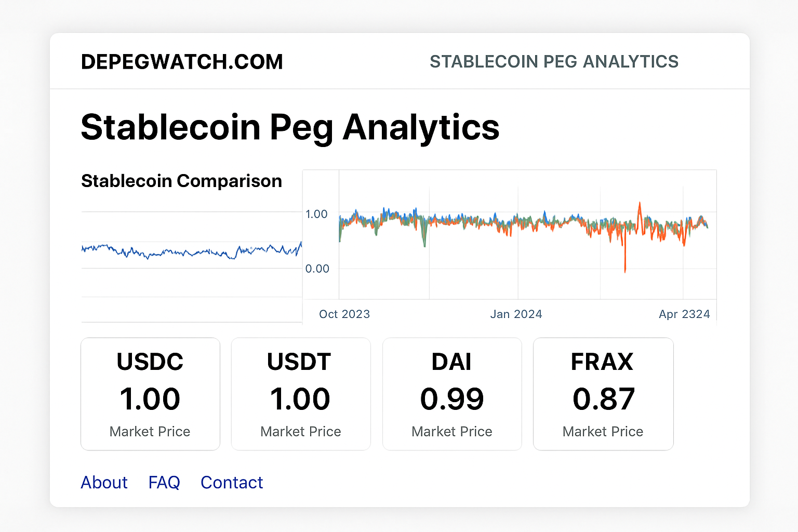Click the DEPEGWATCH.COM site logo

coord(182,61)
